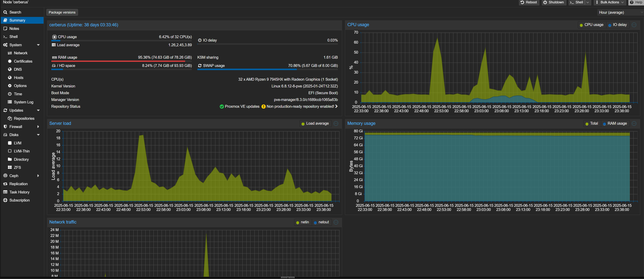This screenshot has width=644, height=279.
Task: Click the Network arrows icon
Action: (10, 53)
